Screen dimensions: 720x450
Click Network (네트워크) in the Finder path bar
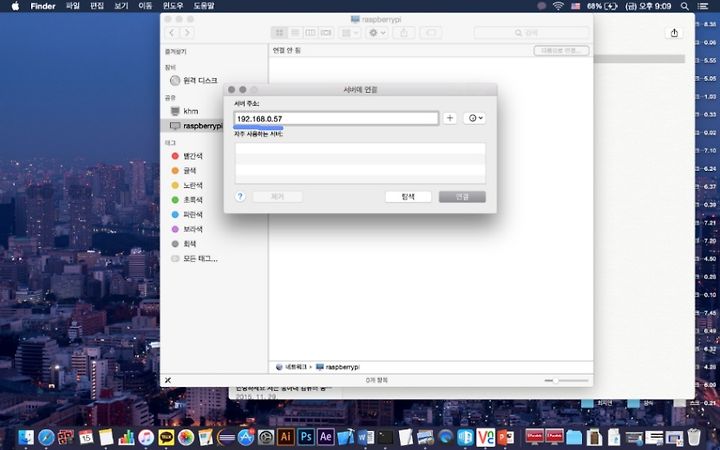[x=291, y=367]
